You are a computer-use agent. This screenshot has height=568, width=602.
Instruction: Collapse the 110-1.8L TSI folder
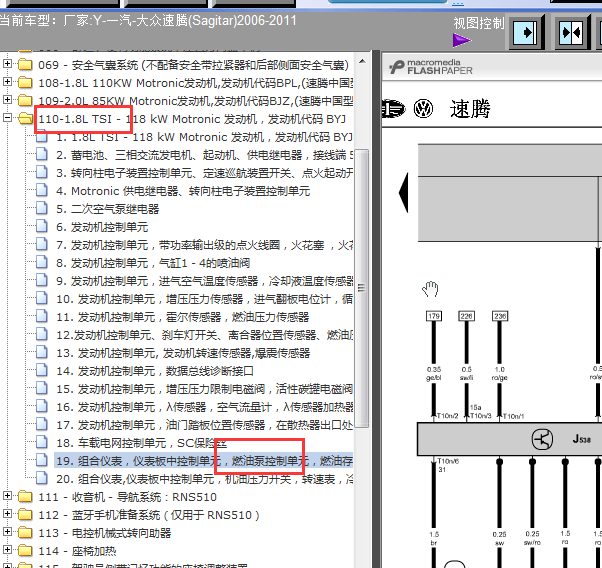tap(7, 118)
